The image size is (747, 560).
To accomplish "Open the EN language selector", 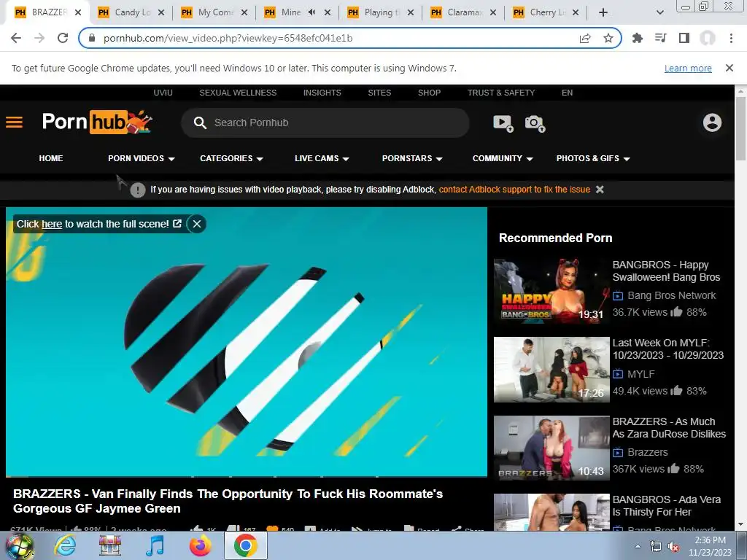I will [x=567, y=93].
